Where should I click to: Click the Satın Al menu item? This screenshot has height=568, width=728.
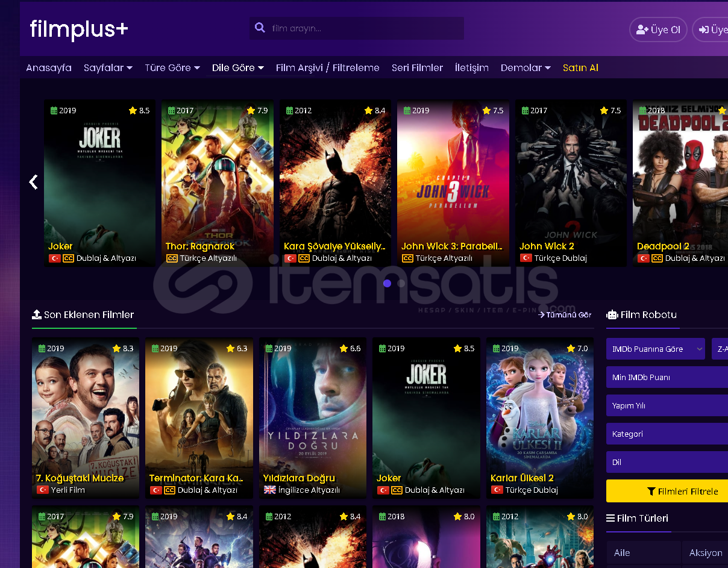coord(580,67)
